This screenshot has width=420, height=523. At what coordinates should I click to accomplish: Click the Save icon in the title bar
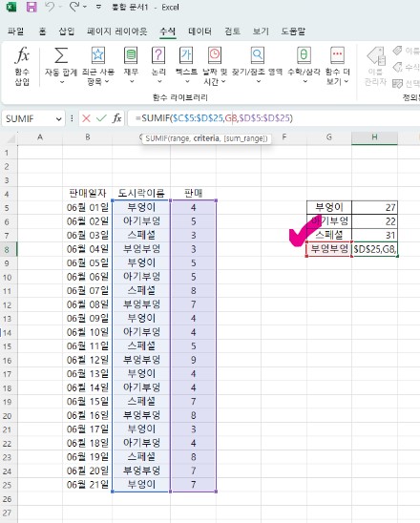click(31, 7)
